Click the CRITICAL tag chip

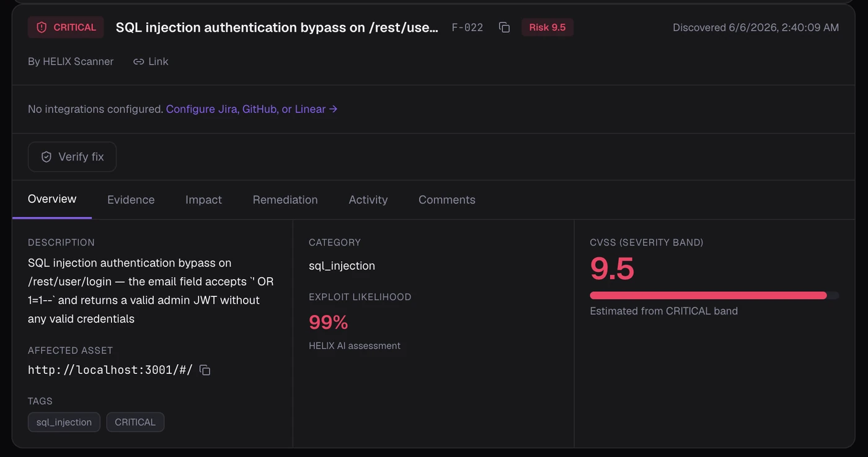(135, 422)
